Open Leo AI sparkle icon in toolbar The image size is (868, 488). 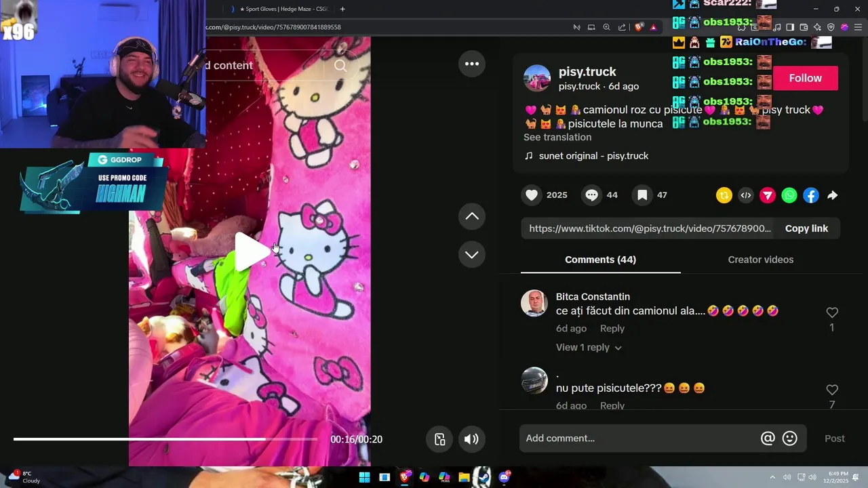click(817, 27)
